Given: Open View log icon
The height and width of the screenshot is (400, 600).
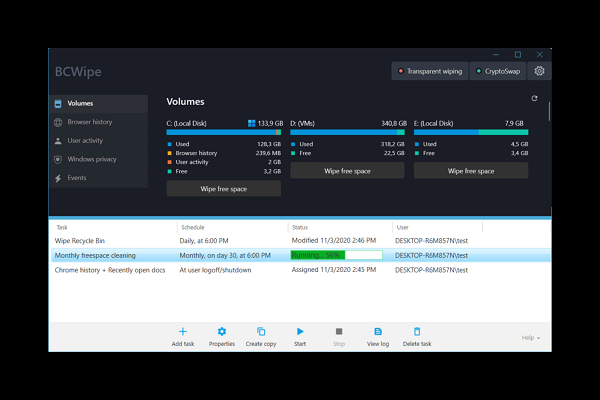Looking at the screenshot, I should tap(378, 332).
